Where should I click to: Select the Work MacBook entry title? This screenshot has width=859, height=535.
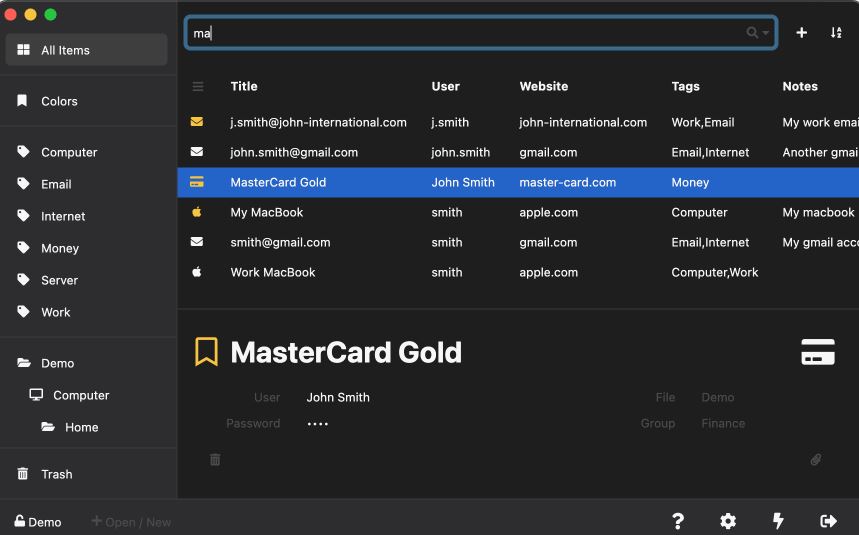(273, 272)
